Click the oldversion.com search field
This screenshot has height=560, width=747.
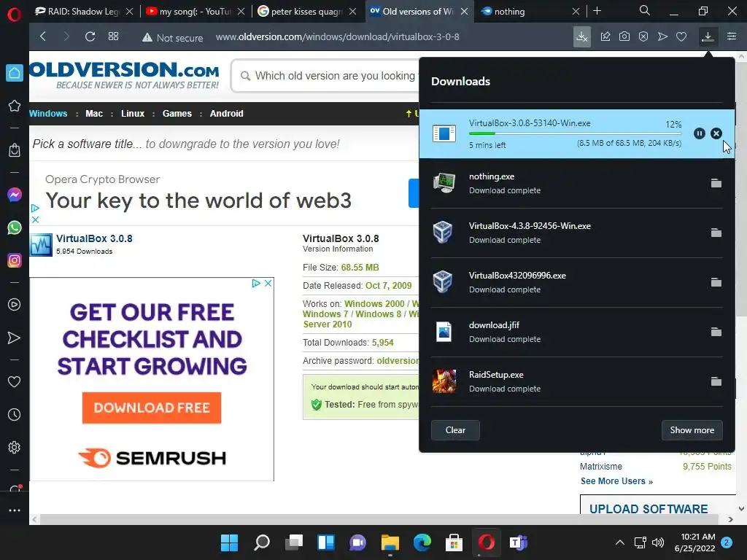click(326, 76)
